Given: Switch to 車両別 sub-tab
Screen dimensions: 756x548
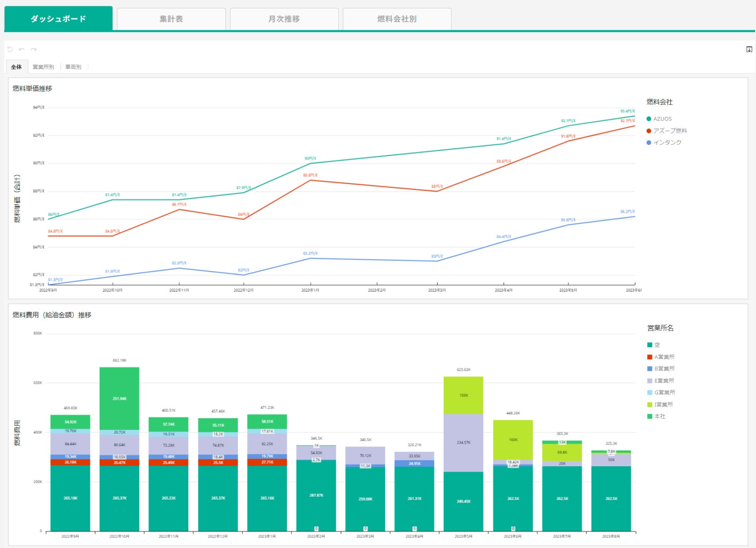Looking at the screenshot, I should [73, 67].
